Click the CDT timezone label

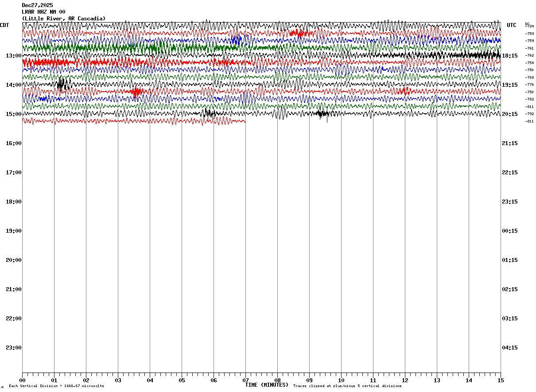click(4, 25)
